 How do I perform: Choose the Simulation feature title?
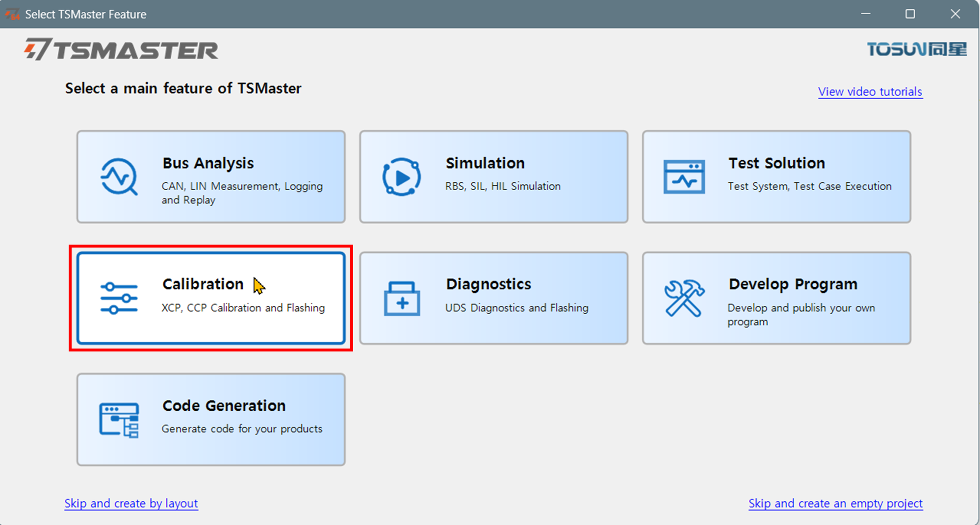(x=485, y=163)
